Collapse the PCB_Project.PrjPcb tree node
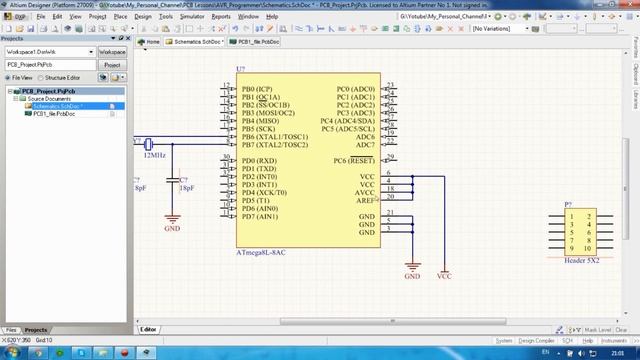640x360 pixels. [x=10, y=91]
